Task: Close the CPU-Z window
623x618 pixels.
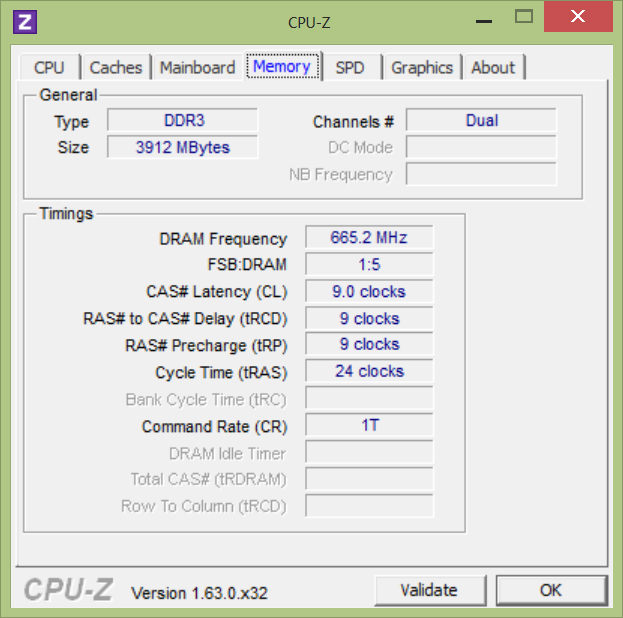Action: pos(578,16)
